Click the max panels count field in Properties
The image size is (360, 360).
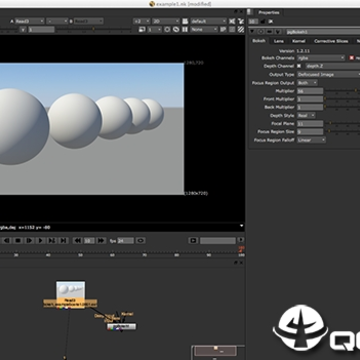[253, 21]
